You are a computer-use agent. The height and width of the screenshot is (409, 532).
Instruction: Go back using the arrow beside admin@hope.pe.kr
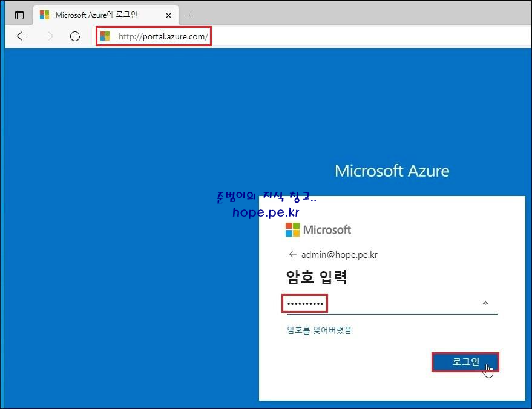(x=292, y=254)
